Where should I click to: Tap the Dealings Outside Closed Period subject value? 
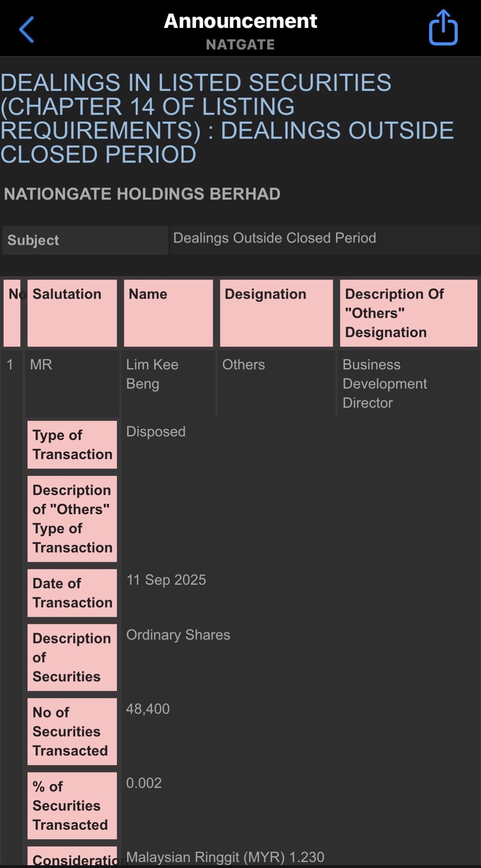[x=275, y=238]
